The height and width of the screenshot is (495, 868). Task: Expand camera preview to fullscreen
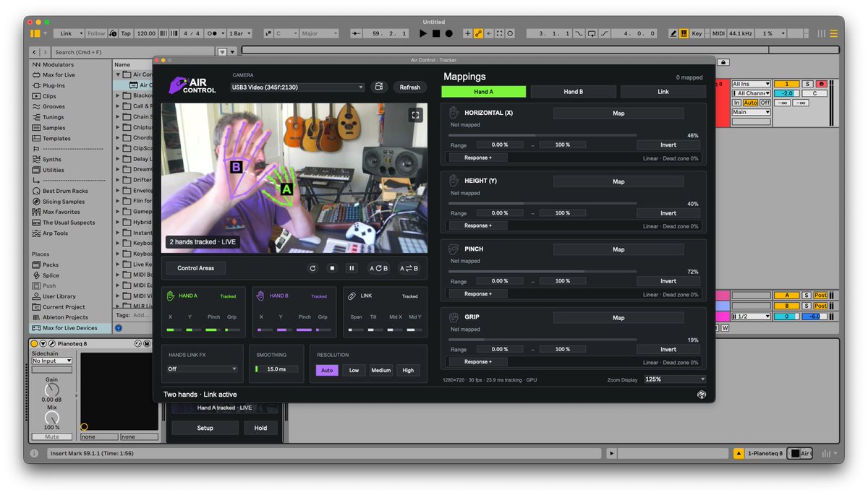click(x=415, y=115)
